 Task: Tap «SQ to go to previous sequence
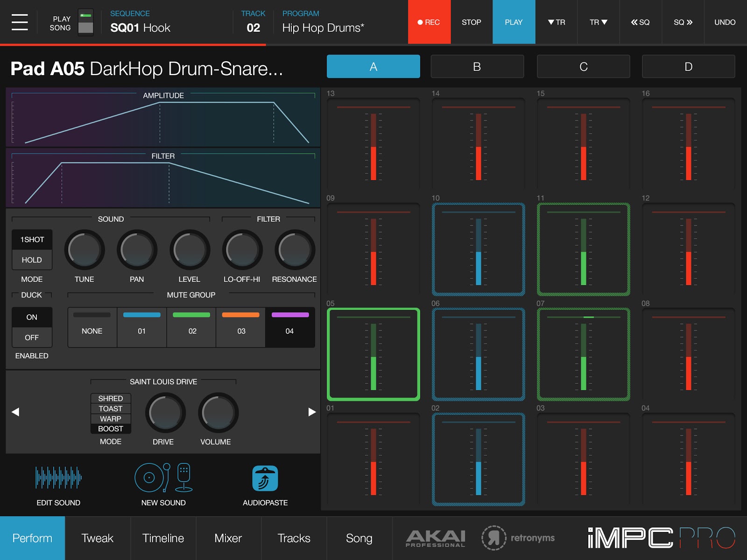(x=641, y=22)
